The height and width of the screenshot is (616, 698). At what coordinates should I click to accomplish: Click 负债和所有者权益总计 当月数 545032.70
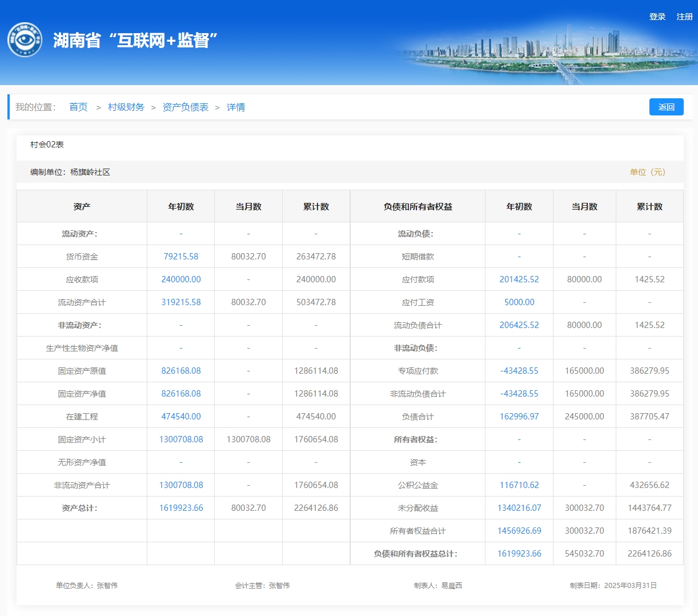[584, 554]
